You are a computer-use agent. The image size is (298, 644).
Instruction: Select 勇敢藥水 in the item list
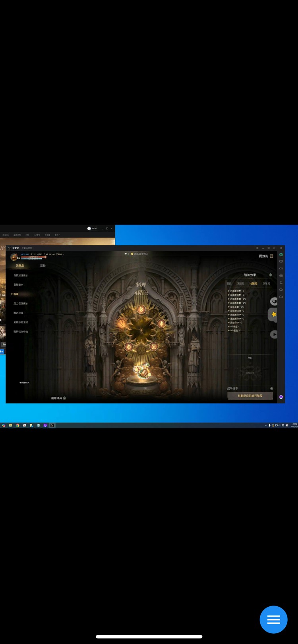pyautogui.click(x=18, y=285)
